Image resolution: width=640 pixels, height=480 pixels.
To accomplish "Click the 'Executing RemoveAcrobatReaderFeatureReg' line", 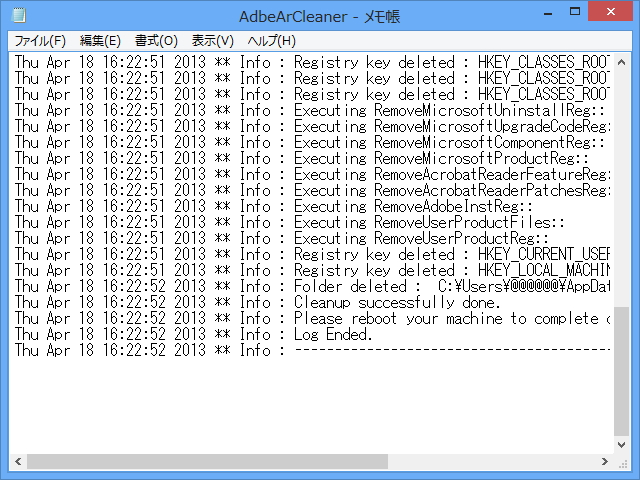I will 312,174.
